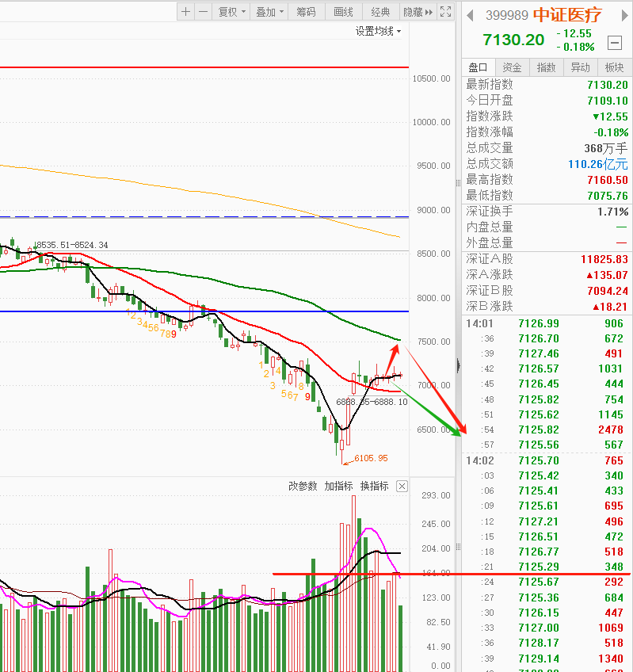Click the 画线 drawing button

[343, 12]
